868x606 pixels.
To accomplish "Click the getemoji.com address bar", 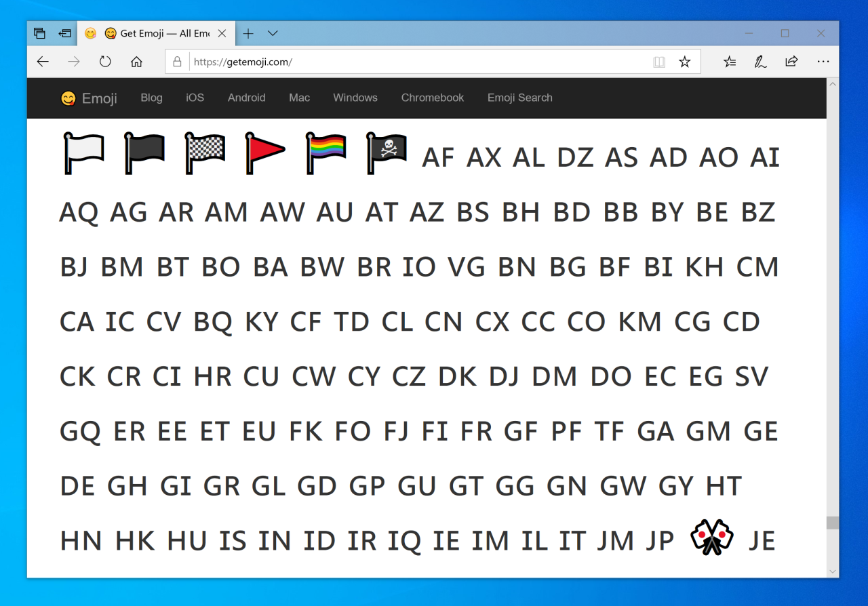I will [407, 62].
